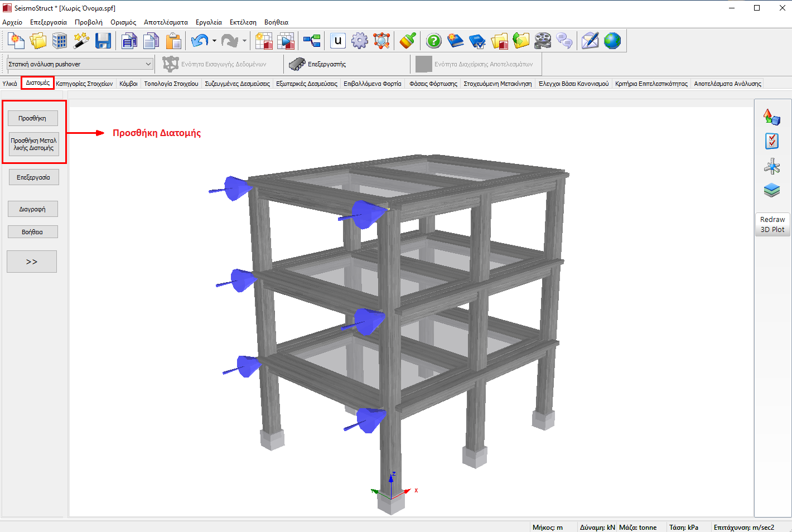This screenshot has height=532, width=792.
Task: Open the Wizard magic wand tool
Action: click(81, 41)
